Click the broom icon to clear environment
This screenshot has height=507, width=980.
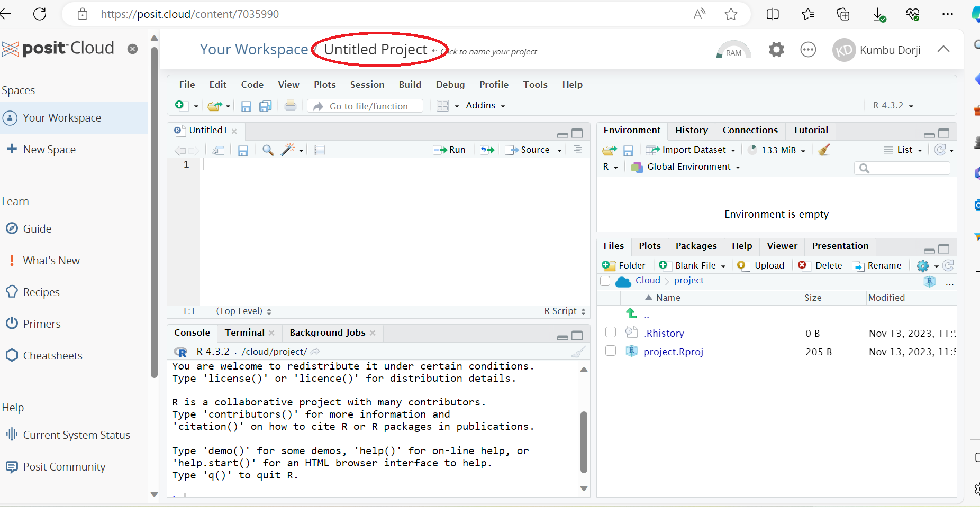pyautogui.click(x=823, y=150)
